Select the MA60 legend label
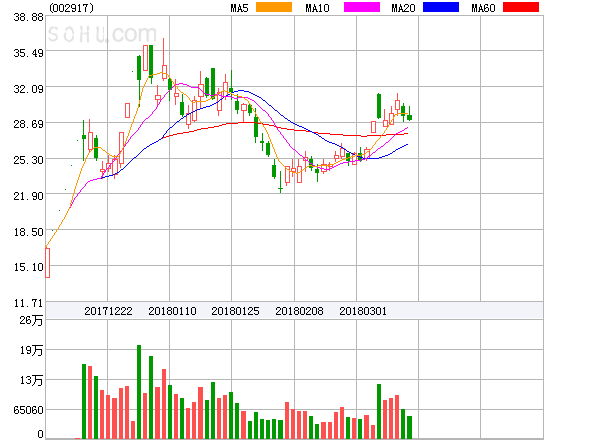Image resolution: width=600 pixels, height=440 pixels. [483, 8]
